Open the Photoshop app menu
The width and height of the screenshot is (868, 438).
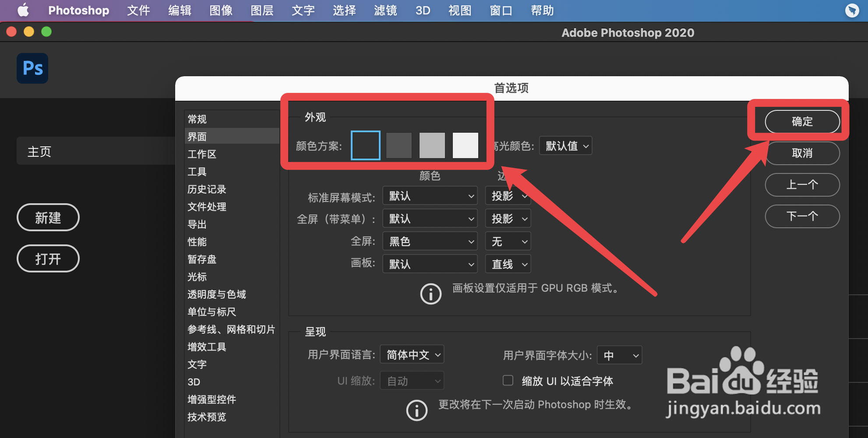pyautogui.click(x=79, y=10)
